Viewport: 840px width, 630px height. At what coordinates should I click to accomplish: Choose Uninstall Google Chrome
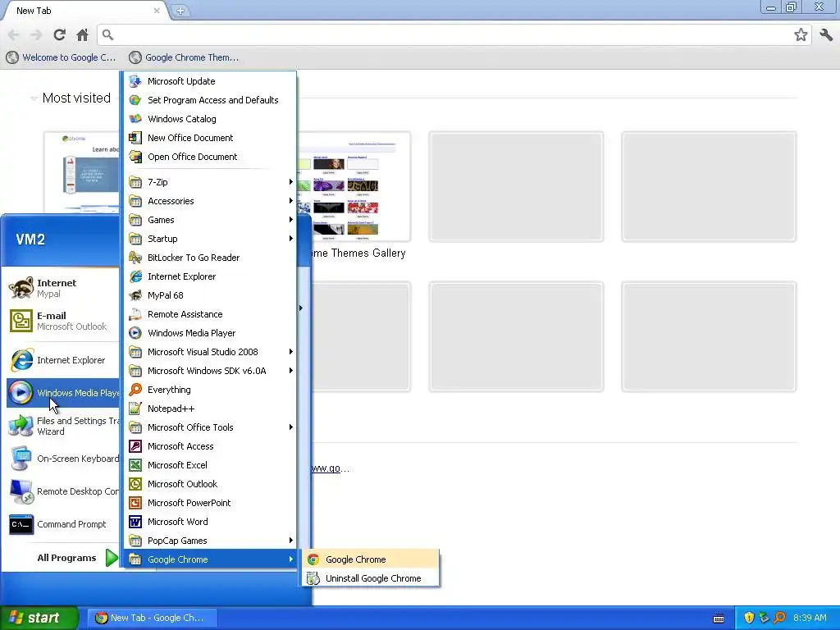click(x=371, y=578)
